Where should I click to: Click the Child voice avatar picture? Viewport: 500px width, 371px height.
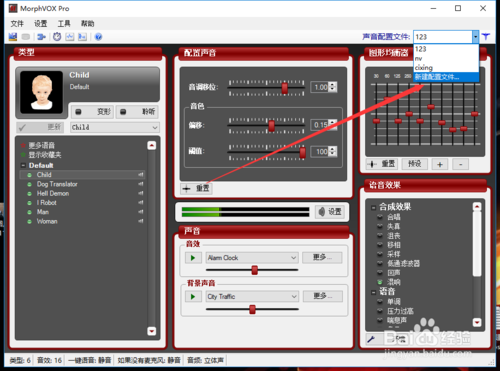tap(42, 92)
